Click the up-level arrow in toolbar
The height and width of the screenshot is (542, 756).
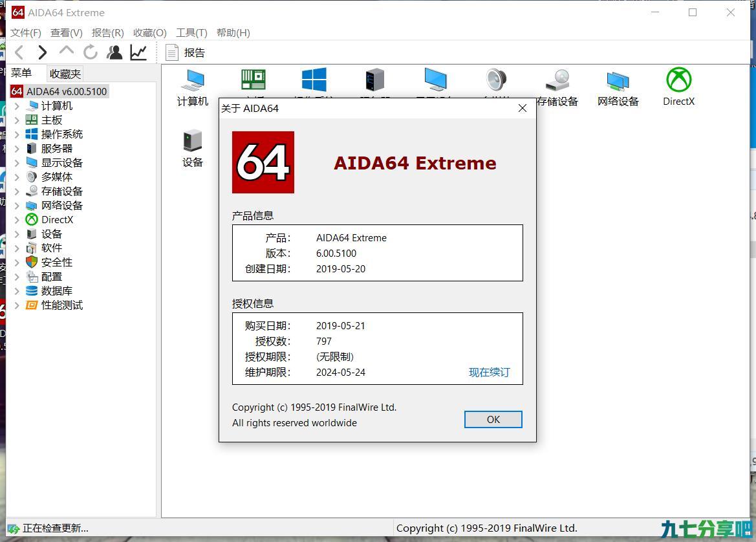[x=66, y=51]
